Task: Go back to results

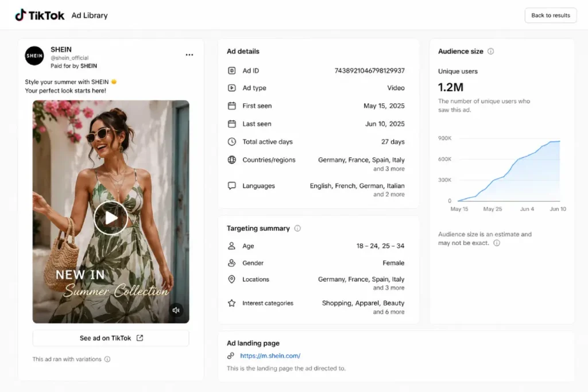Action: 551,15
